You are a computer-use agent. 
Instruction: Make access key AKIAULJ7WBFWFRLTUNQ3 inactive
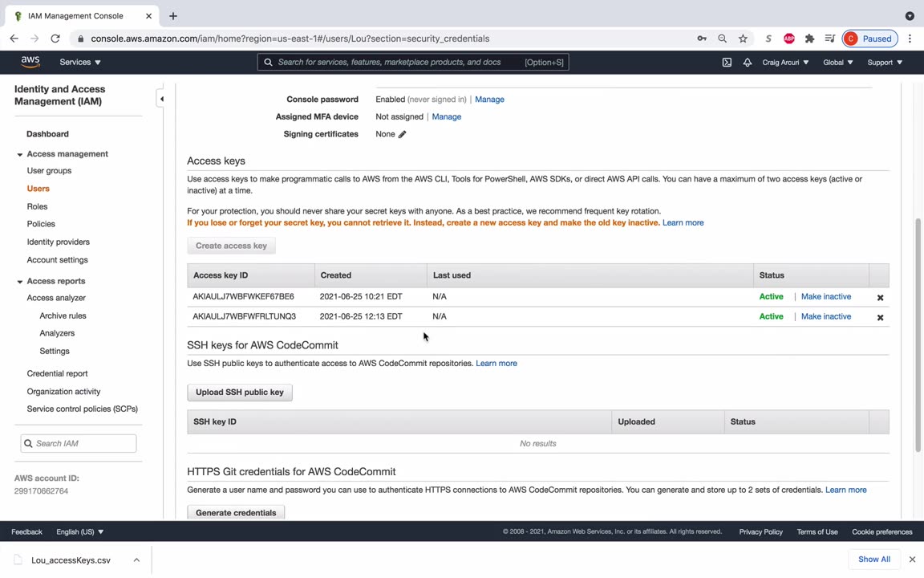point(825,316)
